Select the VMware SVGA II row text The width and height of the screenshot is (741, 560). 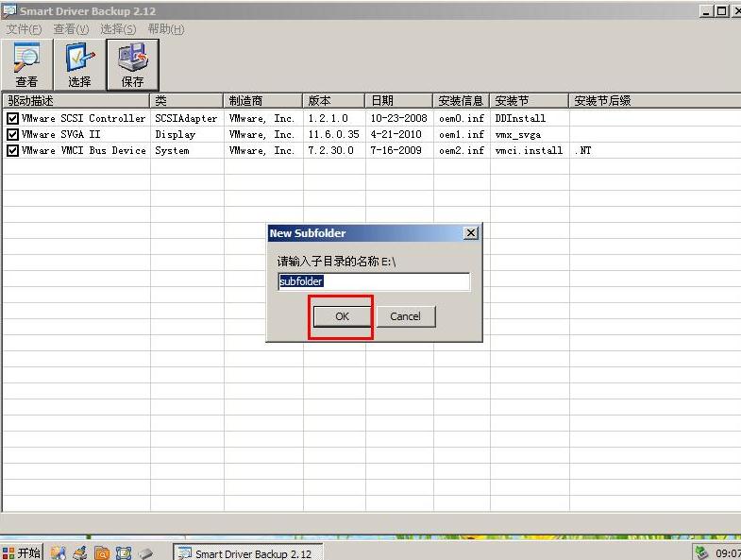click(x=61, y=134)
